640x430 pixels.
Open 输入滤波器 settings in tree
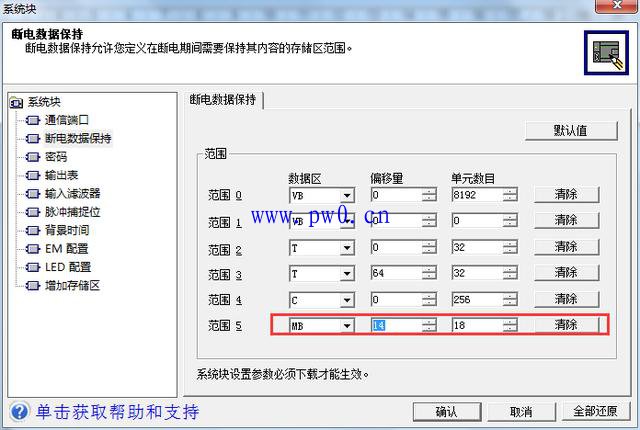coord(72,193)
